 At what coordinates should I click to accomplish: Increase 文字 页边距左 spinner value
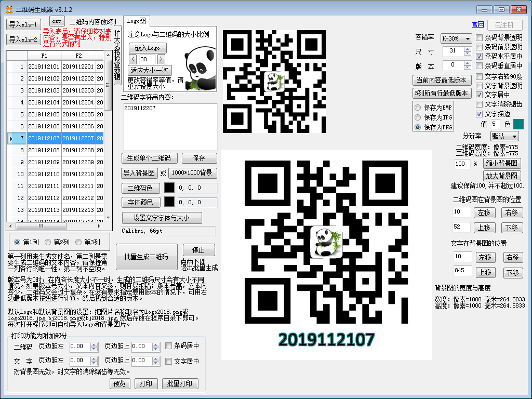coord(94,358)
